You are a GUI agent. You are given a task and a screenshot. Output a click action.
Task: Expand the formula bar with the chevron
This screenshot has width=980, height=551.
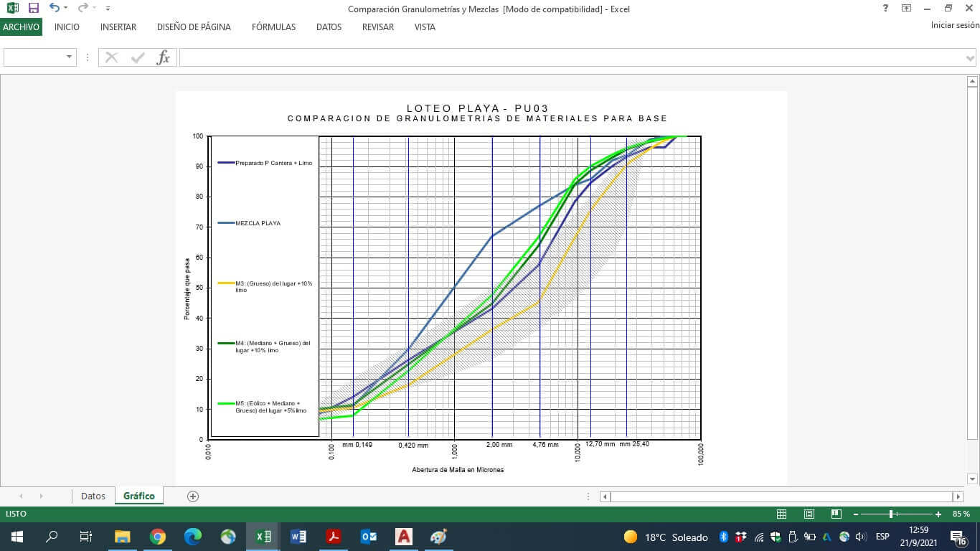(x=970, y=57)
